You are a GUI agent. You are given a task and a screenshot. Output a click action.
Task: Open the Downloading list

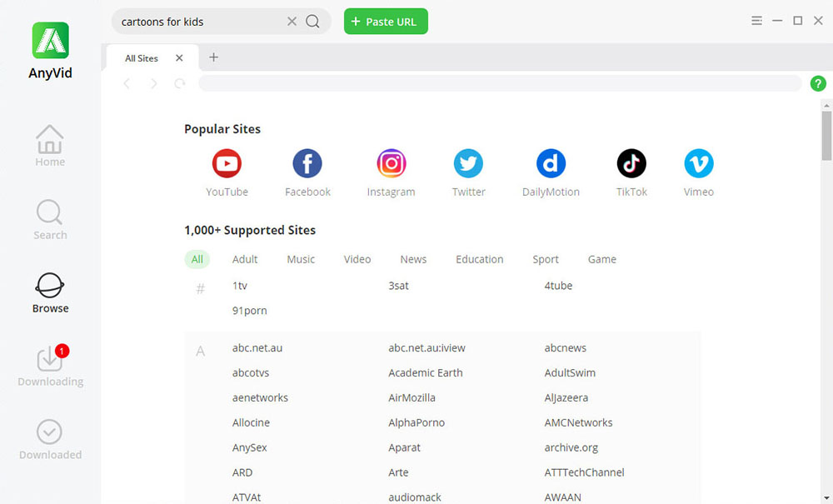(x=50, y=366)
